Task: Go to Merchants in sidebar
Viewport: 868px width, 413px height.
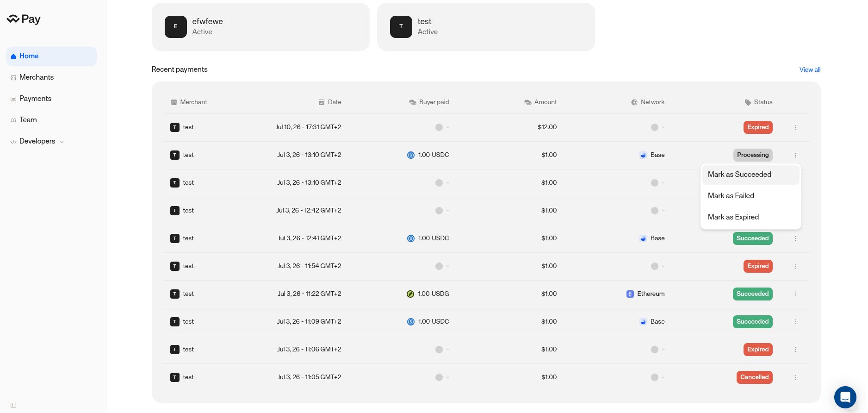Action: (x=51, y=77)
